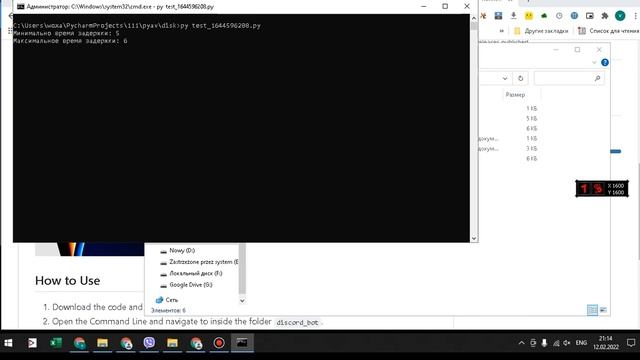Select Google Drive (G:) in Explorer
Image resolution: width=640 pixels, height=360 pixels.
(187, 284)
